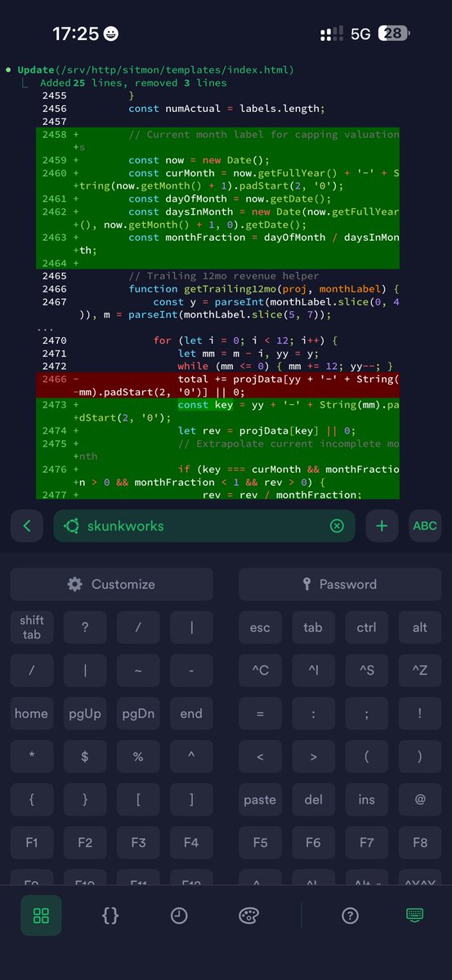Tap the } close brace key
Viewport: 452px width, 980px height.
pyautogui.click(x=85, y=800)
